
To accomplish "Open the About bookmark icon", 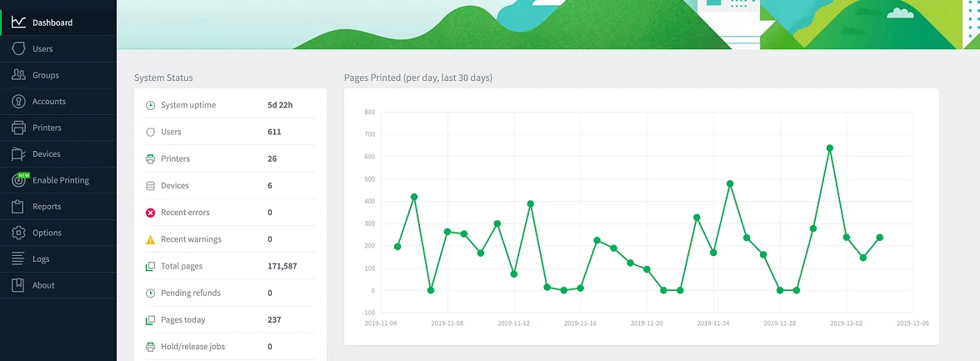I will pos(18,284).
